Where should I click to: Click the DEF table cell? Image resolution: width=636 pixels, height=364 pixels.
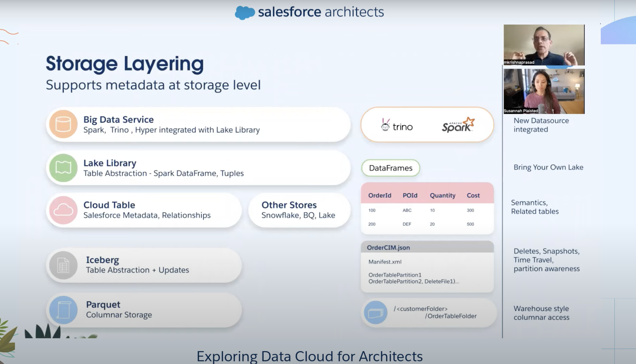point(407,224)
